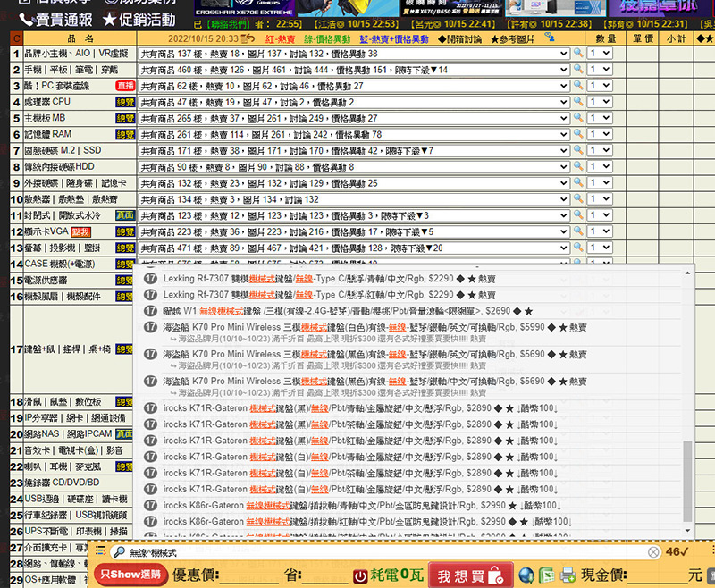Image resolution: width=715 pixels, height=588 pixels.
Task: Click the magnifier beside the 手機 row dropdown
Action: click(578, 70)
